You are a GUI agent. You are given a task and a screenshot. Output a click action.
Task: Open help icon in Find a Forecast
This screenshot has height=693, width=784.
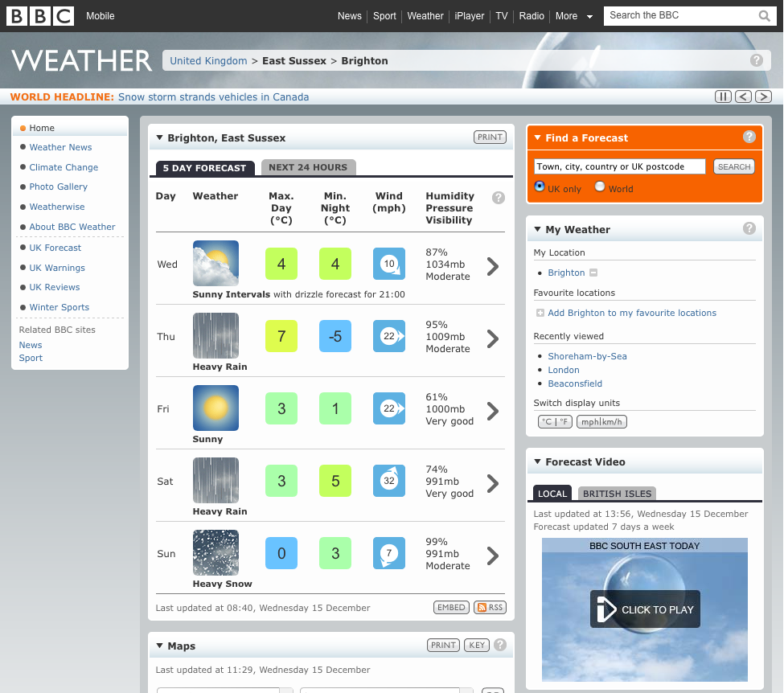pyautogui.click(x=749, y=137)
